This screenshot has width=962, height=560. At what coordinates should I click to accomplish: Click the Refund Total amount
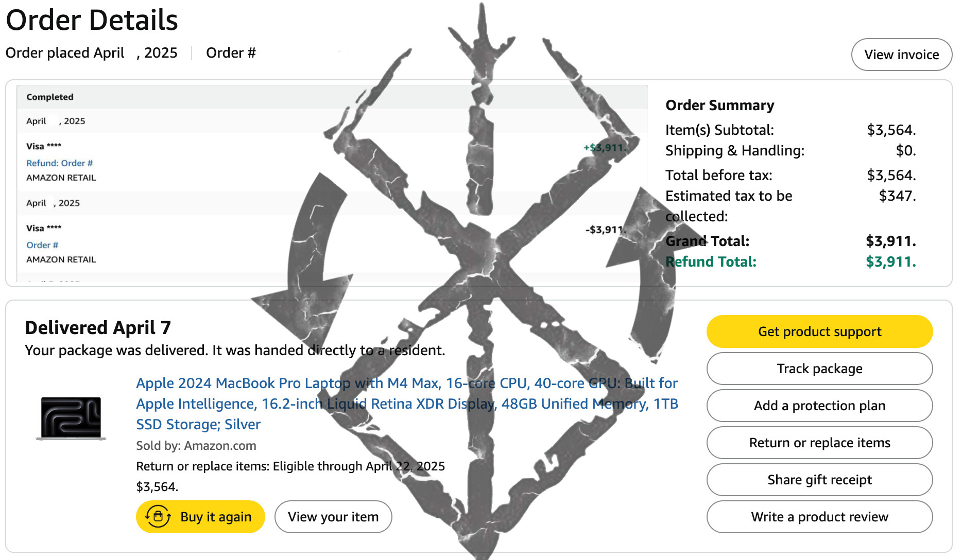891,261
